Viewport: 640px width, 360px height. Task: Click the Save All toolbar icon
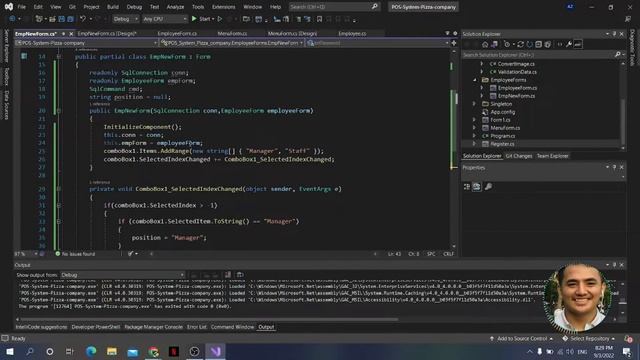[70, 19]
